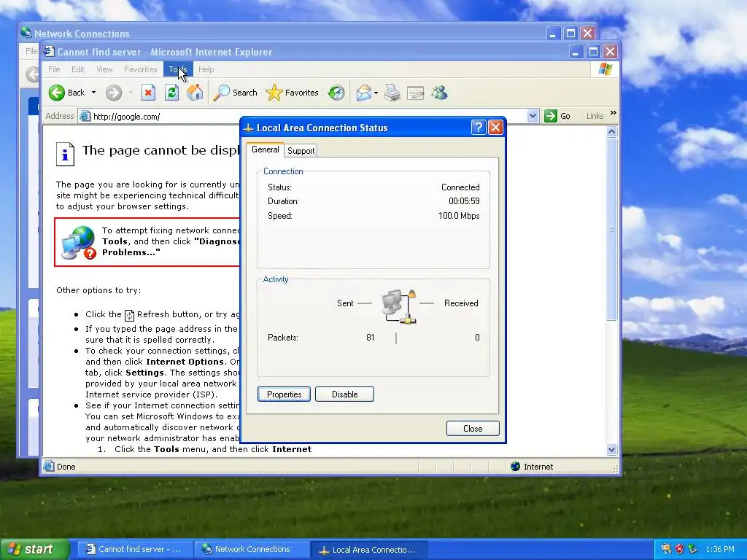Click the Windows flag logo in IE
The image size is (747, 560).
[x=605, y=69]
